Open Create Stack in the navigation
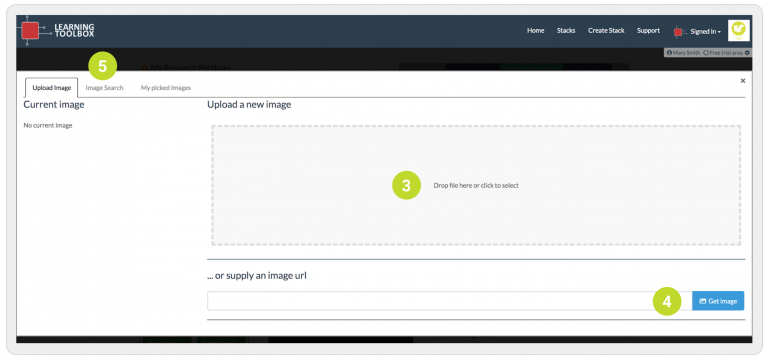 606,30
